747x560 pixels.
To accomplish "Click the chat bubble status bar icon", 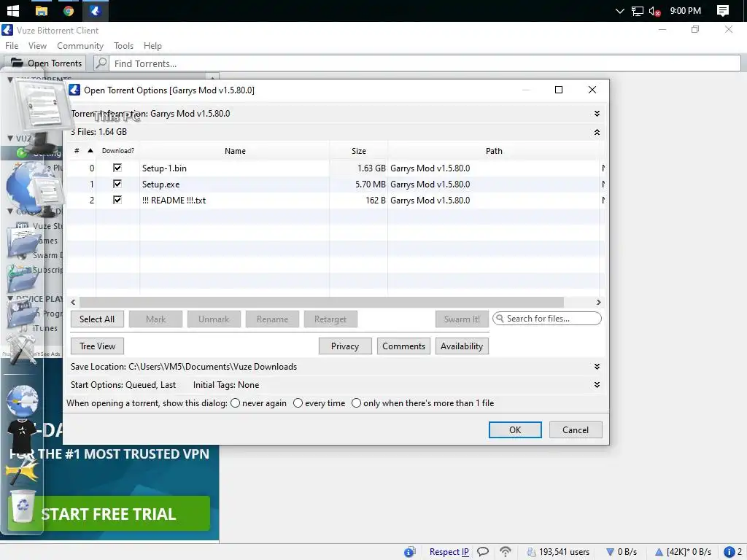I will coord(483,551).
